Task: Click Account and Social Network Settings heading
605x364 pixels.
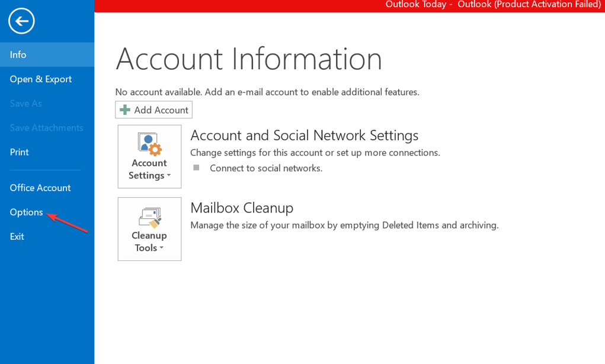Action: pyautogui.click(x=305, y=136)
